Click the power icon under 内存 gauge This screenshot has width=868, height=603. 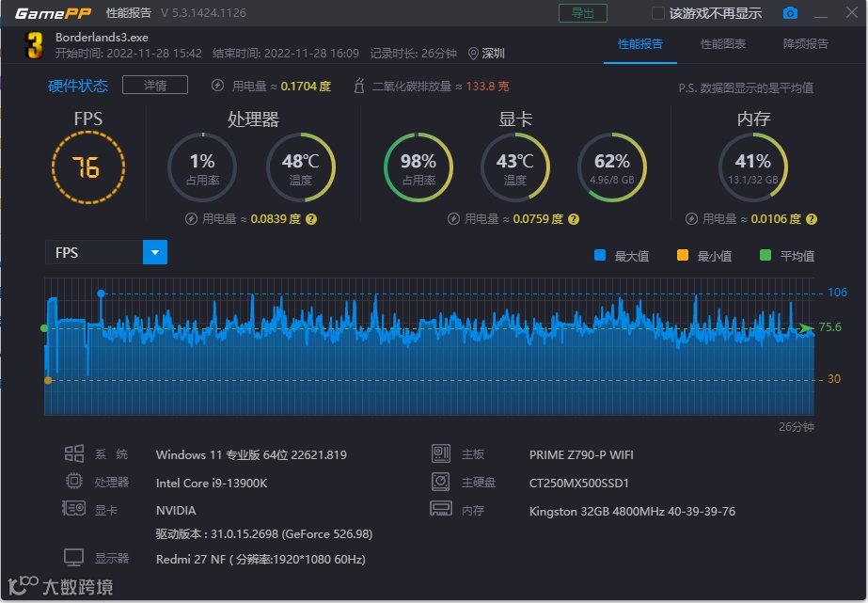692,219
